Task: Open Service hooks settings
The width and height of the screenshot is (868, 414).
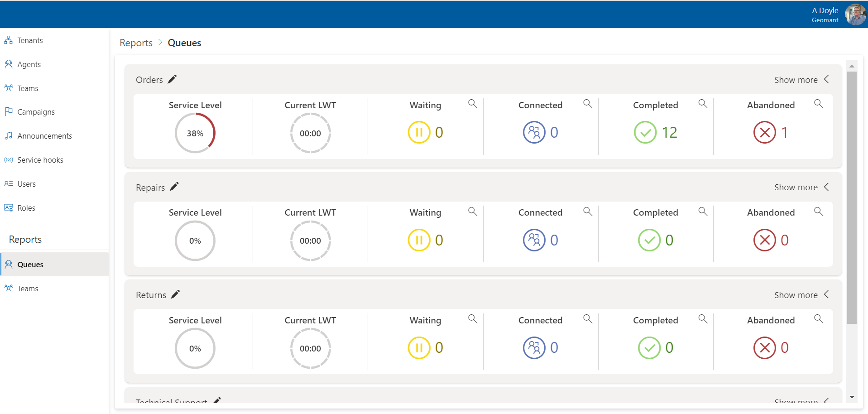Action: pyautogui.click(x=40, y=159)
